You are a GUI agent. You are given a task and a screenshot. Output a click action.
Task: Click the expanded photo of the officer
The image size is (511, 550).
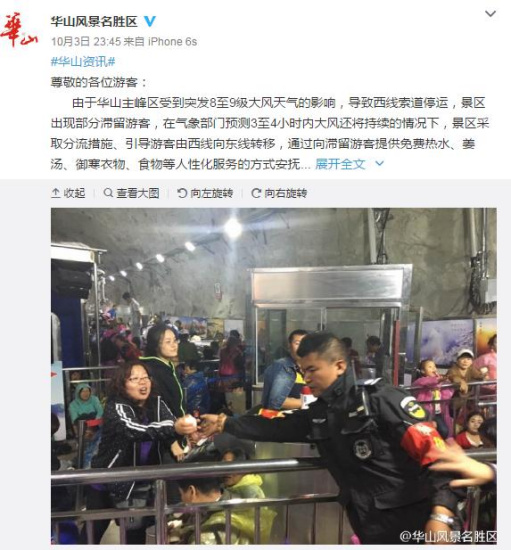274,376
